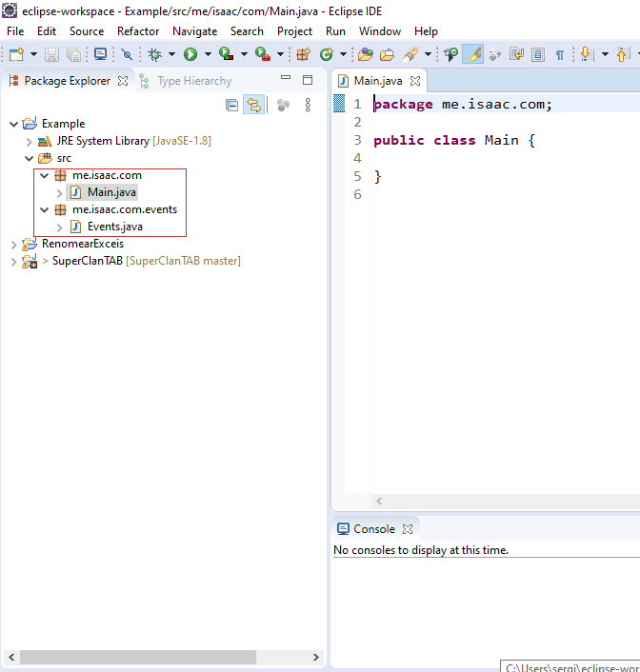Click Collapse All in Package Explorer

pos(231,105)
